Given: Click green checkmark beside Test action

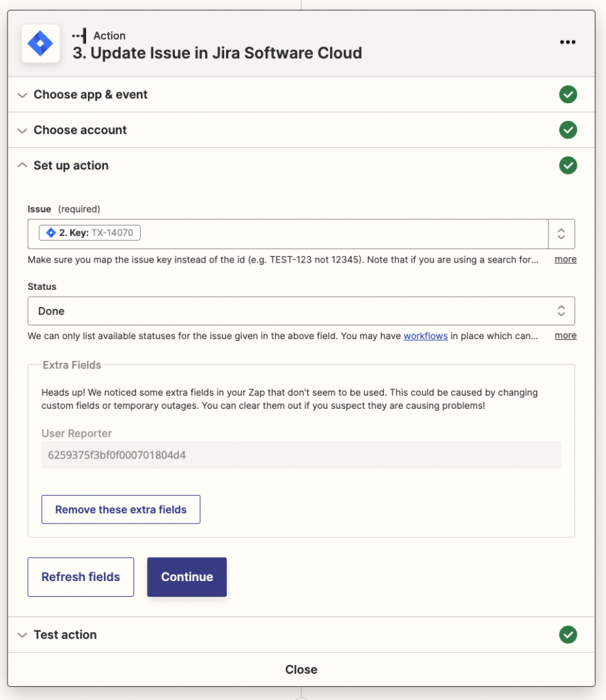Looking at the screenshot, I should 568,634.
